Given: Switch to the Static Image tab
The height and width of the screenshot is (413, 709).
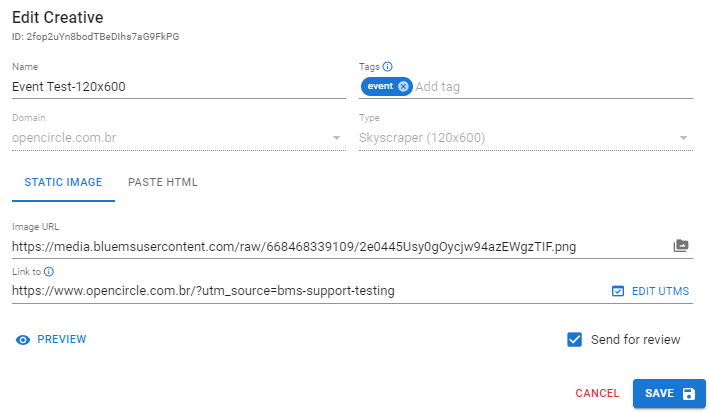Looking at the screenshot, I should coord(63,183).
